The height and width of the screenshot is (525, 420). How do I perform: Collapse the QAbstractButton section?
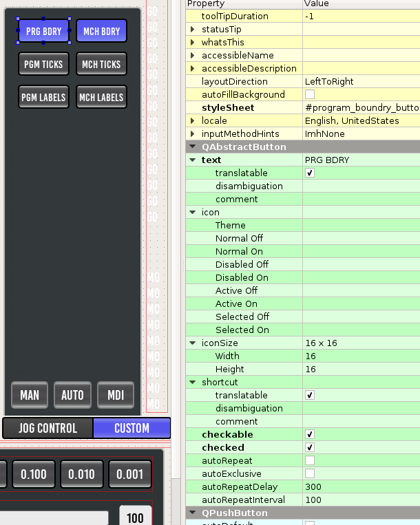pos(193,147)
